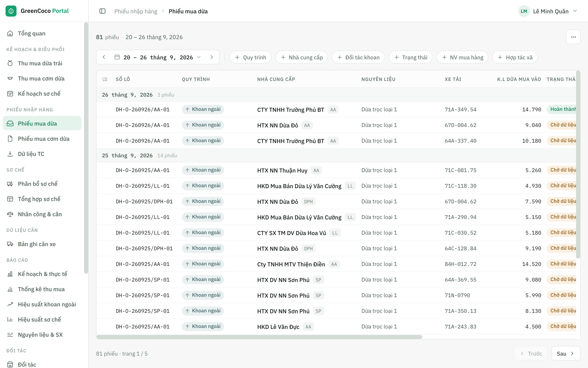This screenshot has width=588, height=368.
Task: Click the Đối tác store icon
Action: click(x=10, y=365)
